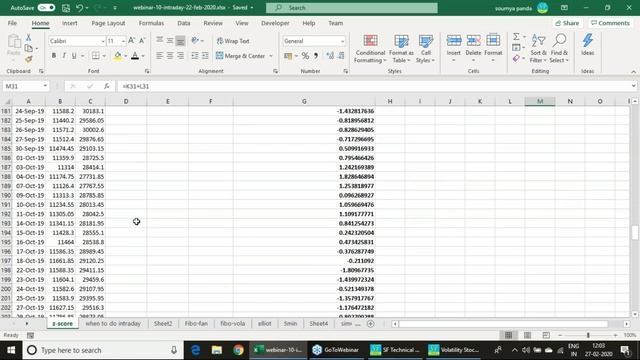The width and height of the screenshot is (640, 360).
Task: Click the Comments button
Action: click(x=611, y=23)
